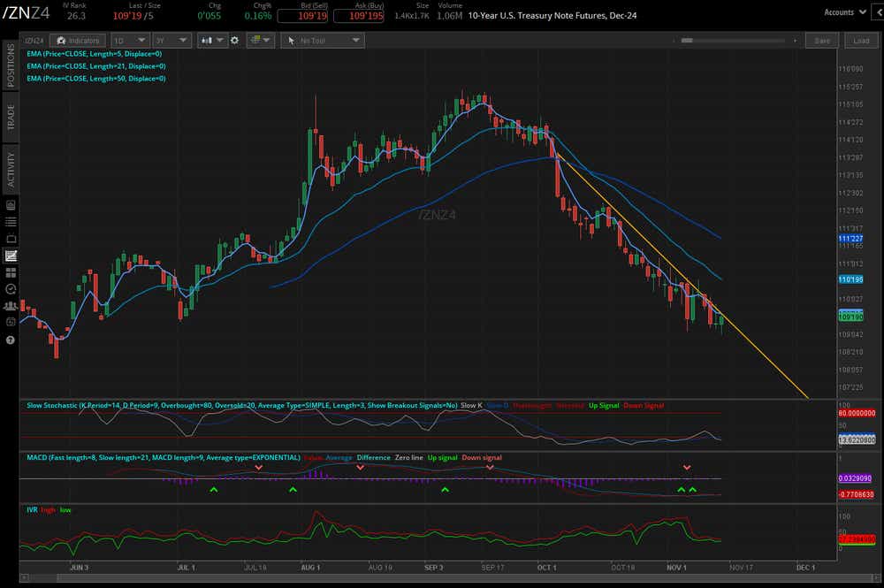Image resolution: width=884 pixels, height=588 pixels.
Task: Expand the 3Y time range dropdown
Action: (171, 41)
